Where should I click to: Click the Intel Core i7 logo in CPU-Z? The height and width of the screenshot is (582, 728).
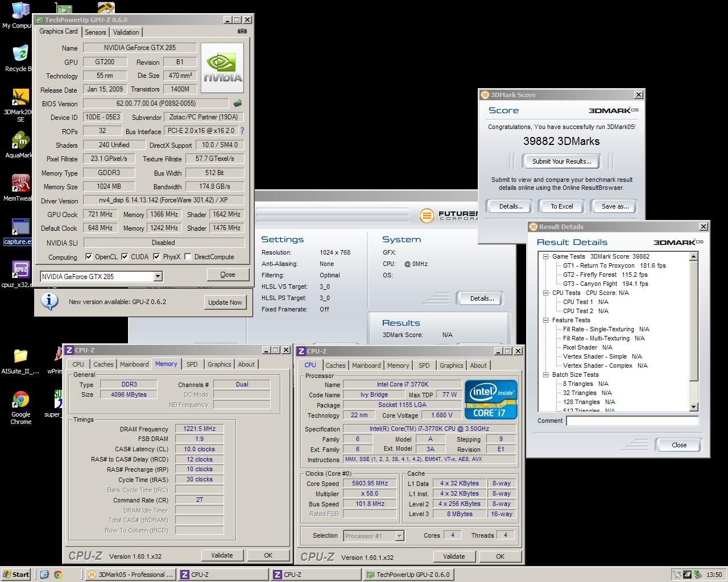pyautogui.click(x=491, y=400)
